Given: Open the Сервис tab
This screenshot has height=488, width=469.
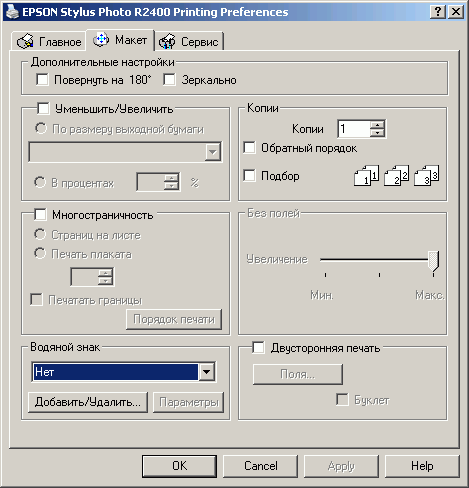Looking at the screenshot, I should coord(189,41).
